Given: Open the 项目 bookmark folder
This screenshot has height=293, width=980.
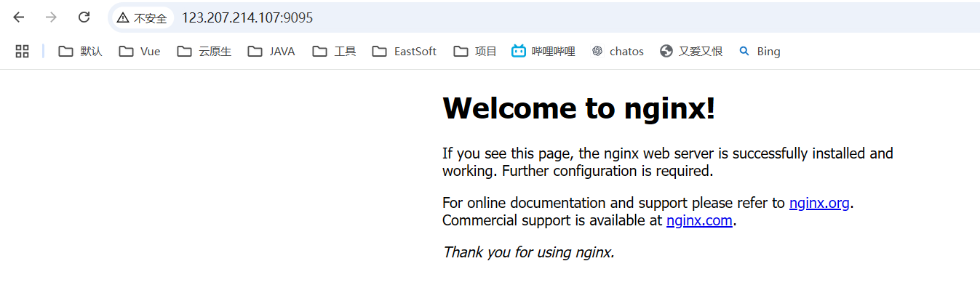Looking at the screenshot, I should (475, 51).
